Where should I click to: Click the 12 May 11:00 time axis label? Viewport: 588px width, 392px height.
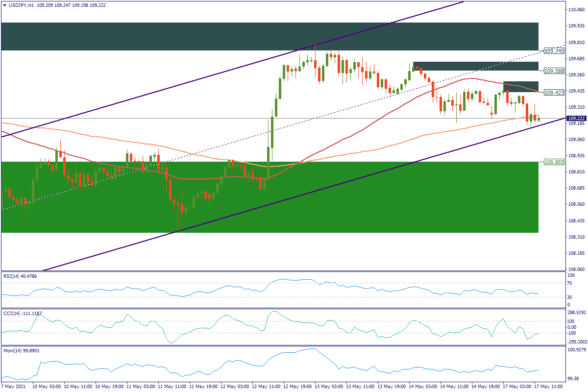click(x=267, y=386)
